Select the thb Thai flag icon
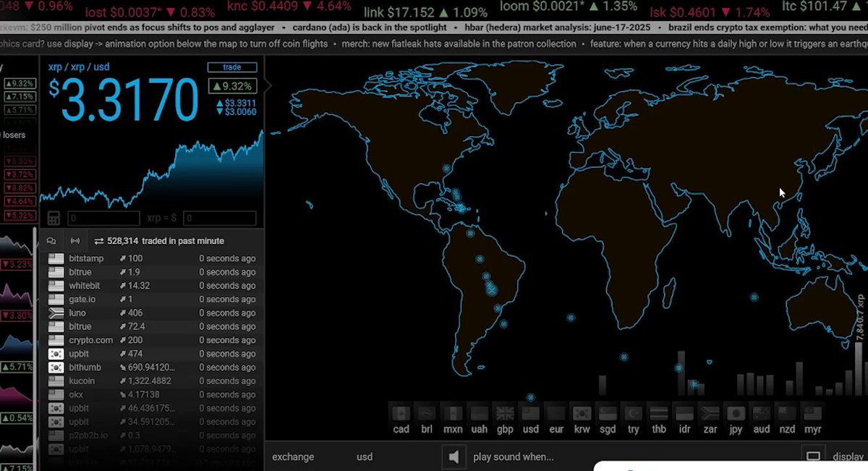This screenshot has width=868, height=471. tap(659, 414)
